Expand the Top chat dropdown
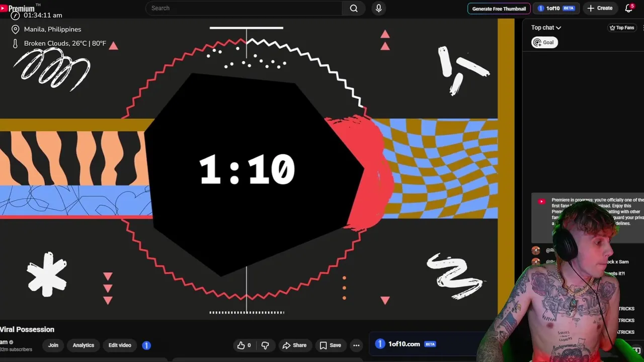 click(x=546, y=28)
